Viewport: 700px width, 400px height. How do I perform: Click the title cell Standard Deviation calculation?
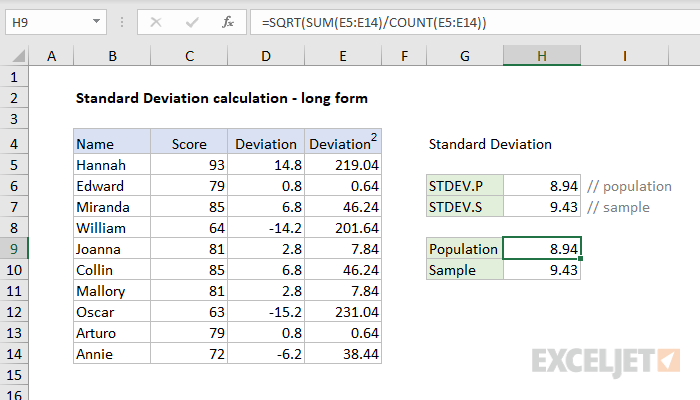click(222, 98)
